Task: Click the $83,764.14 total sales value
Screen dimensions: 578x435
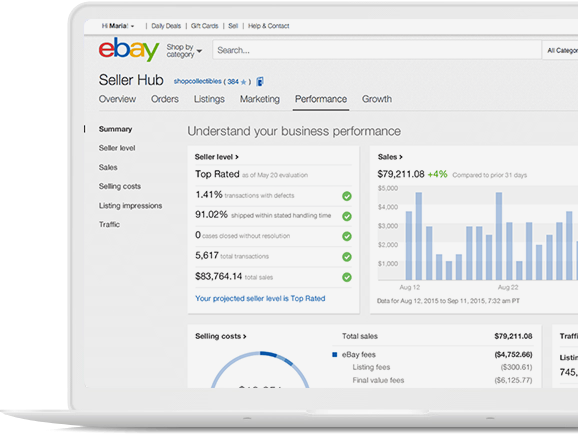Action: coord(219,276)
